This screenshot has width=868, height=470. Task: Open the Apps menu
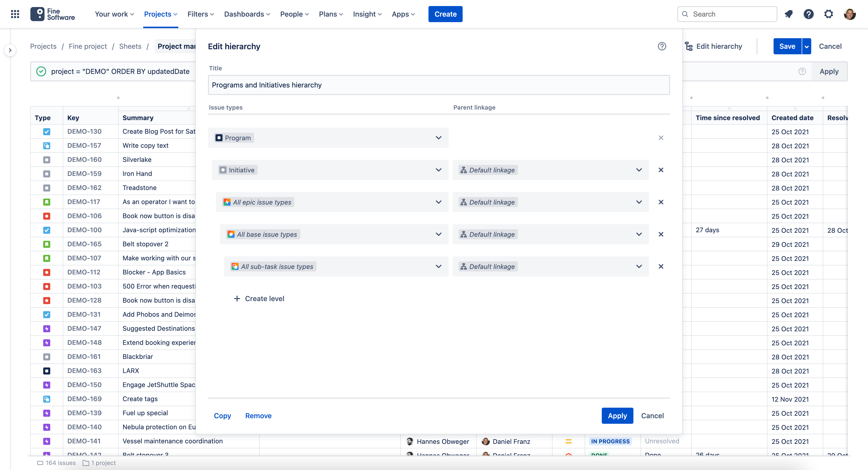[x=403, y=14]
